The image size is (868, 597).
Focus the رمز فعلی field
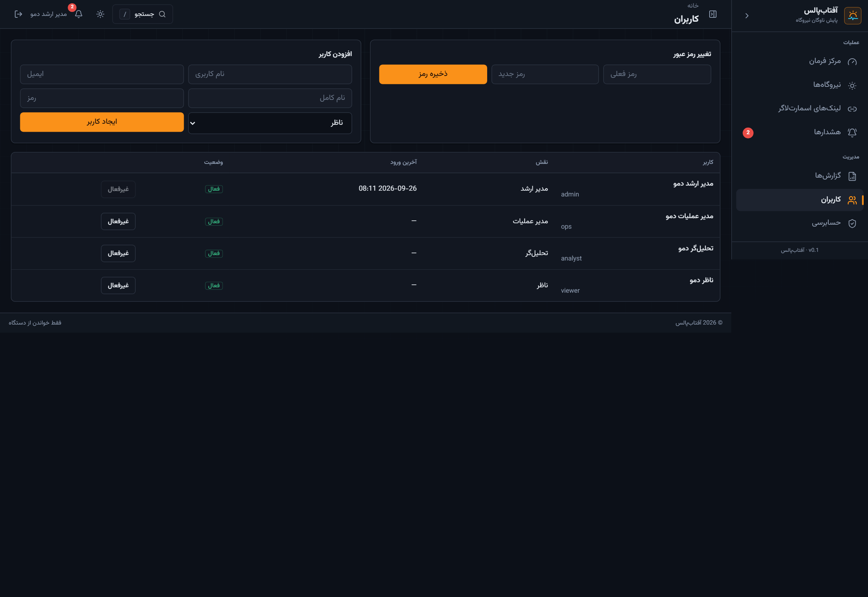[657, 74]
